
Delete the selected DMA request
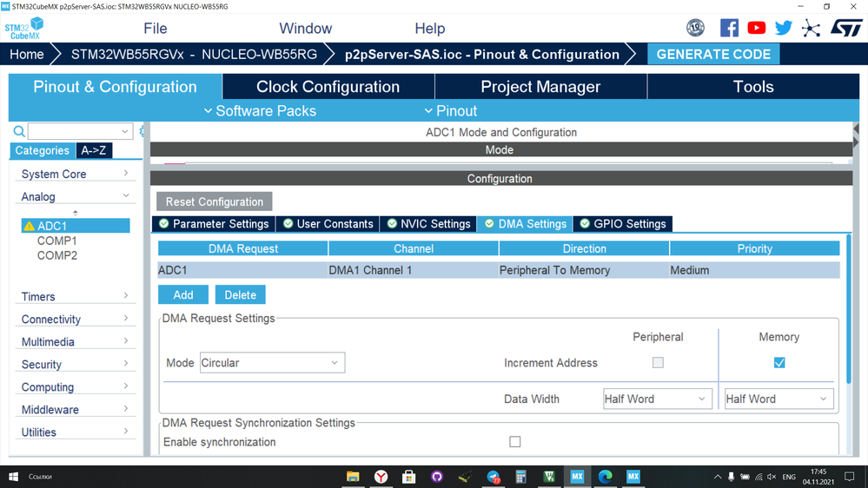tap(241, 295)
